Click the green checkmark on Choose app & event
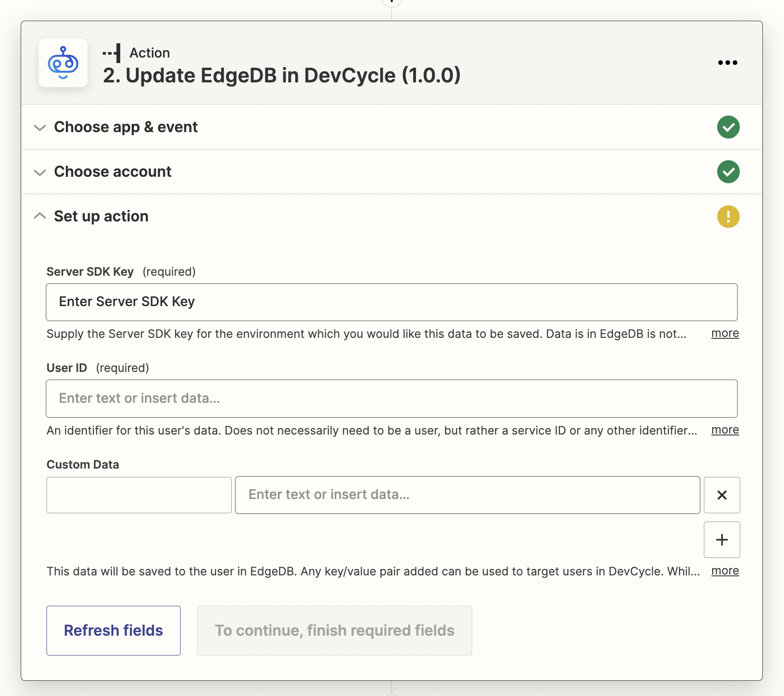The image size is (784, 696). pos(728,128)
